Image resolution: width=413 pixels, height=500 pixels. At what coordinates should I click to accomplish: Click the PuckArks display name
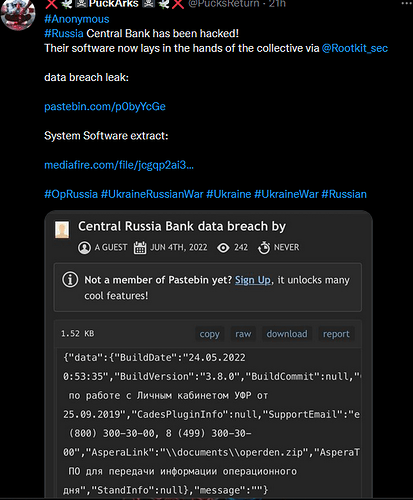(113, 4)
